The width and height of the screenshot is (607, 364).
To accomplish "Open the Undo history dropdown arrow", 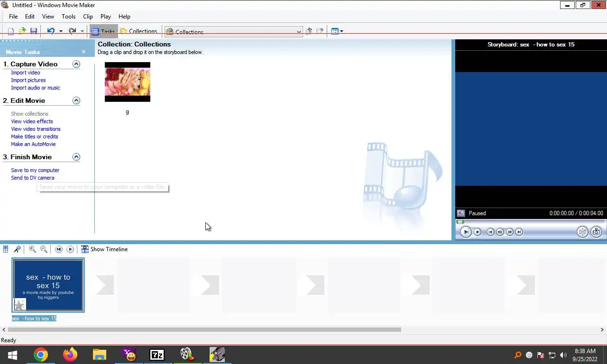I will coord(61,31).
